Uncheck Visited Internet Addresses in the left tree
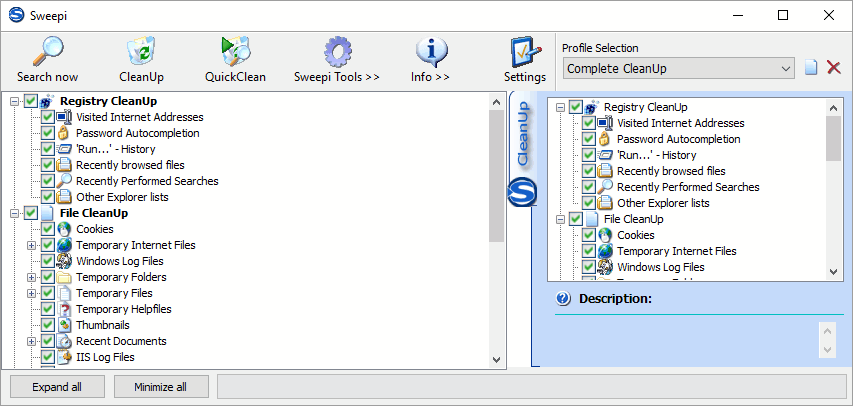 coord(48,117)
